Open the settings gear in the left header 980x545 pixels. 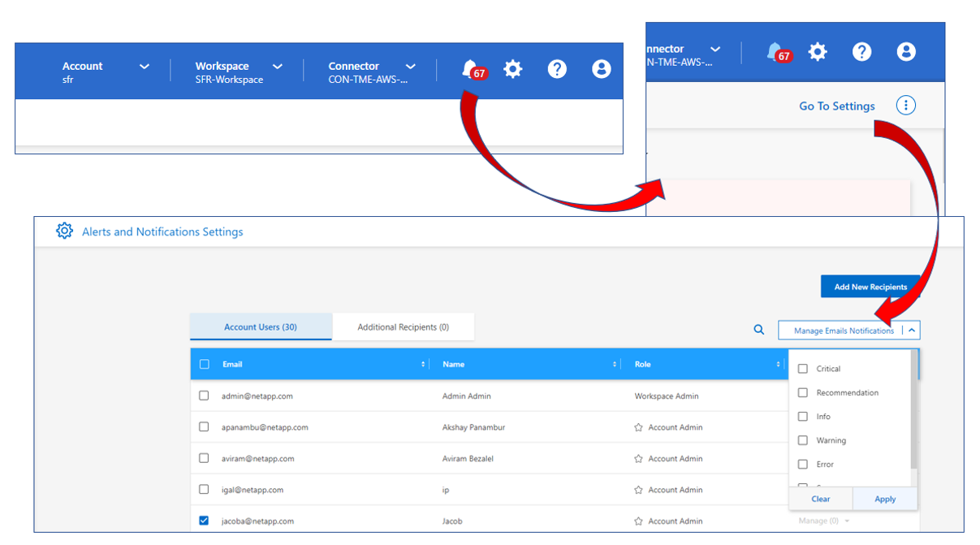point(513,70)
